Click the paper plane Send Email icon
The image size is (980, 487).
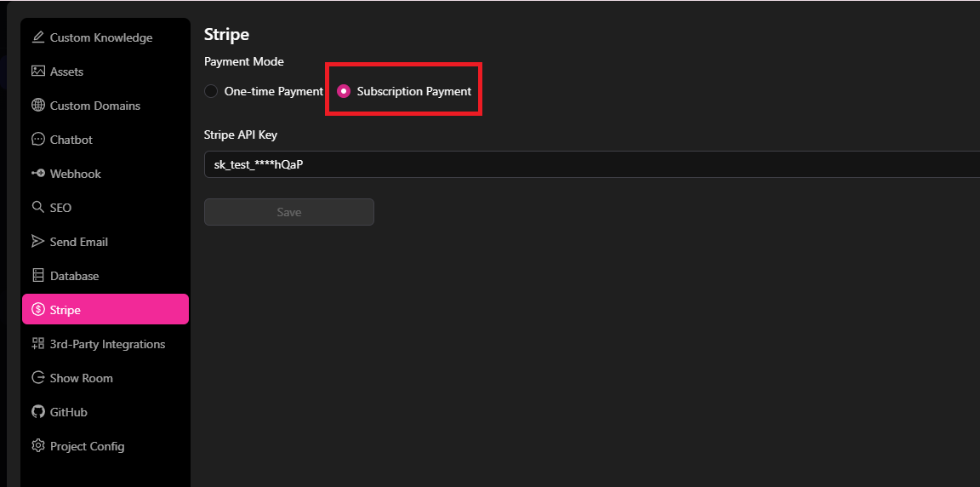coord(37,242)
